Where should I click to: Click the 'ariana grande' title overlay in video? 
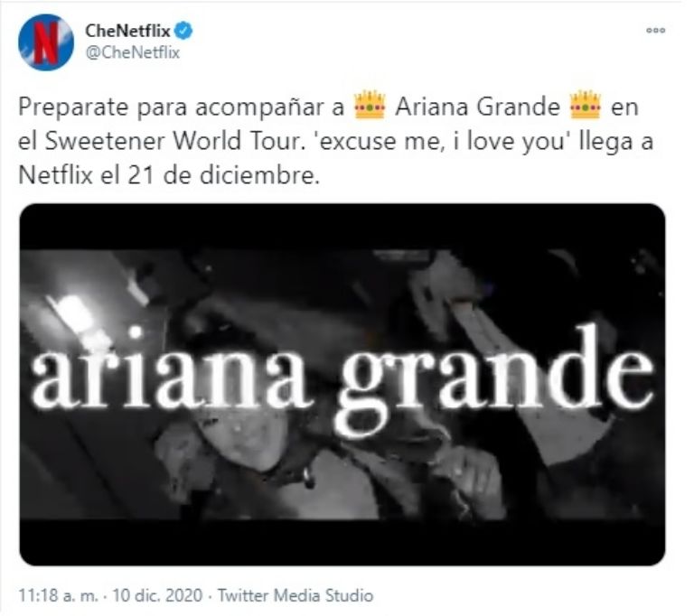tap(343, 380)
